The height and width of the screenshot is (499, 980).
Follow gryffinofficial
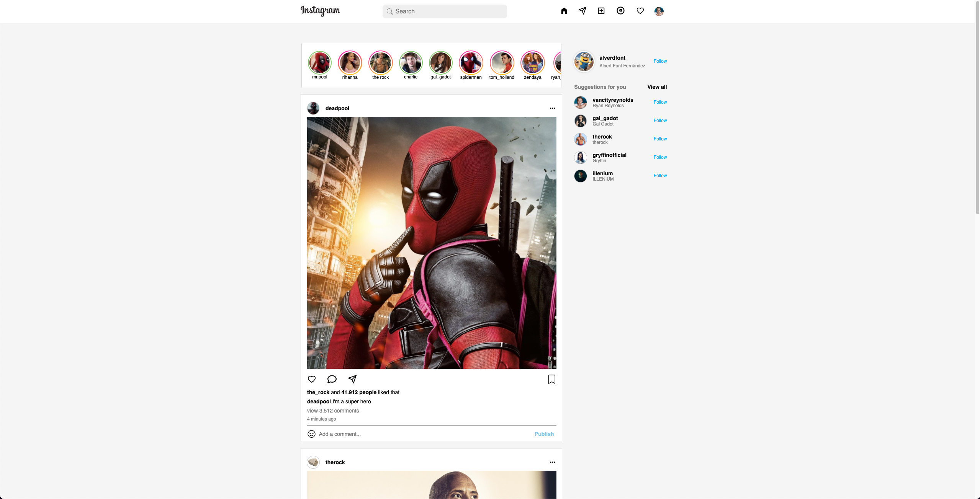(660, 157)
